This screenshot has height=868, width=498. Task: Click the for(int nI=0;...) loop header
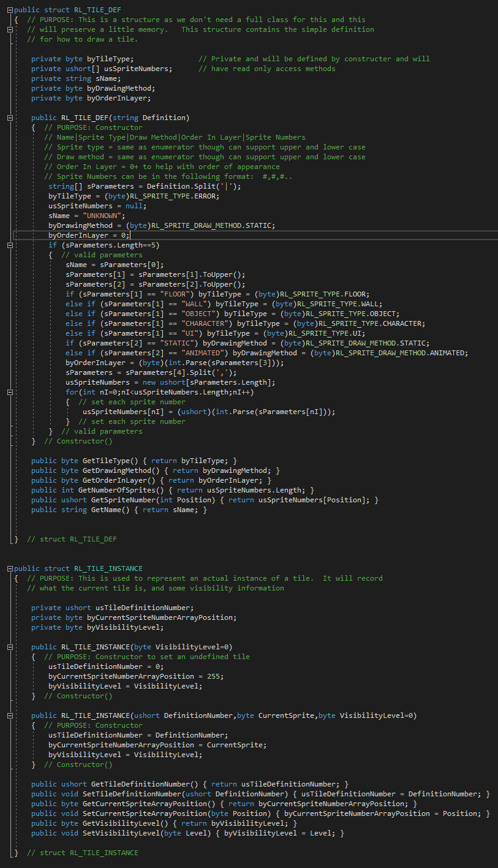[159, 392]
